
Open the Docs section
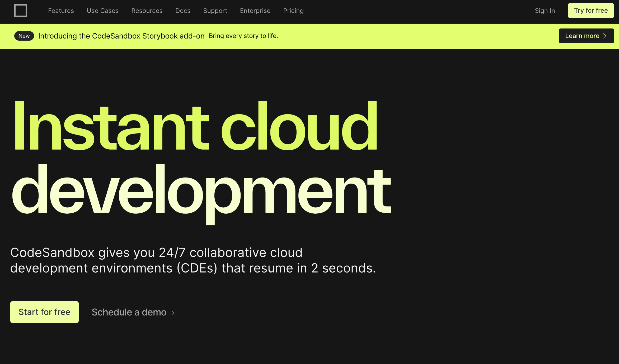[183, 11]
